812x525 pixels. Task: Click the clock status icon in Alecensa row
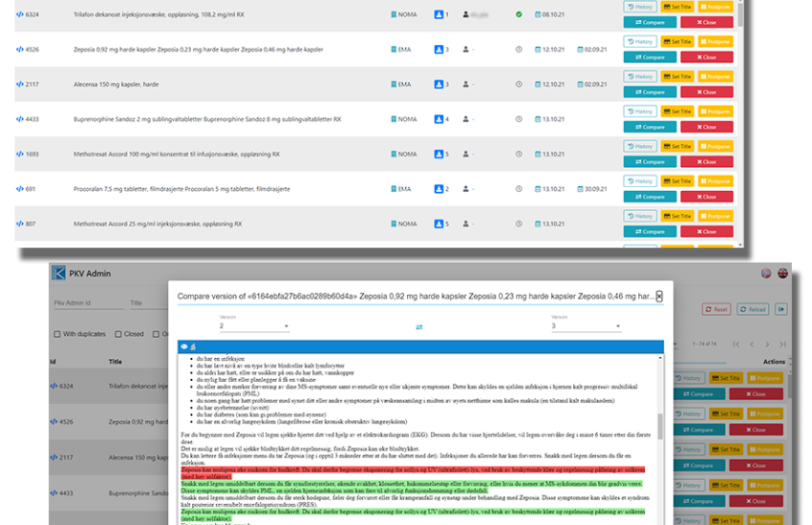point(519,84)
